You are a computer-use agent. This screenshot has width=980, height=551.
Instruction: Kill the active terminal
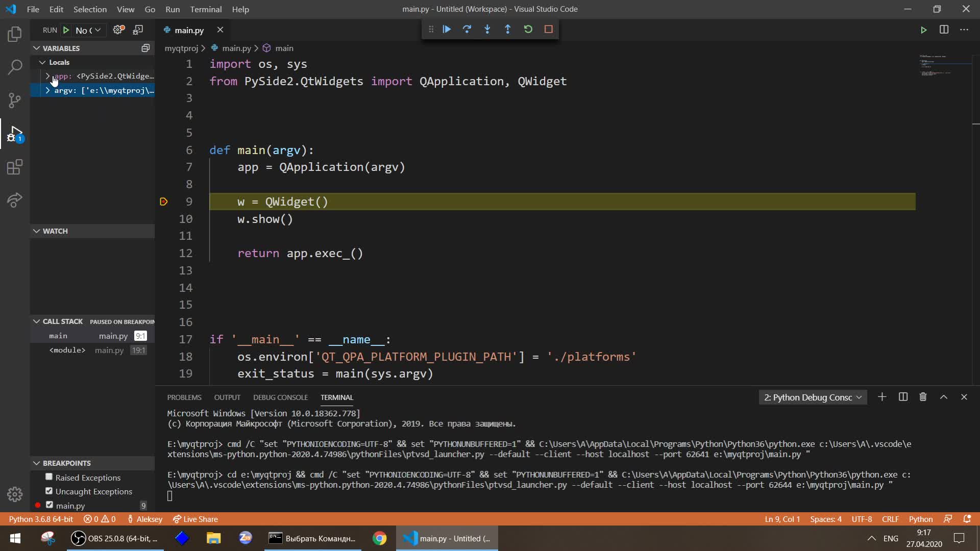point(923,397)
